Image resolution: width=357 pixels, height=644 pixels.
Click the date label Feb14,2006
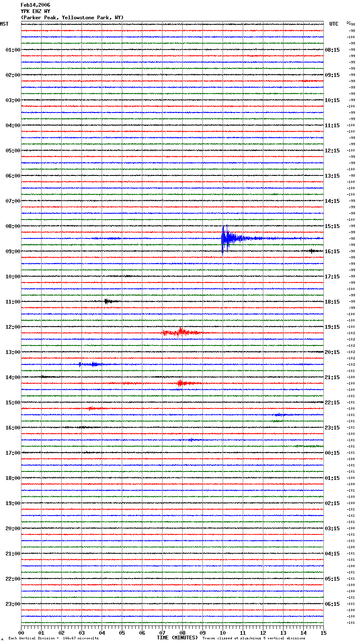[x=35, y=5]
